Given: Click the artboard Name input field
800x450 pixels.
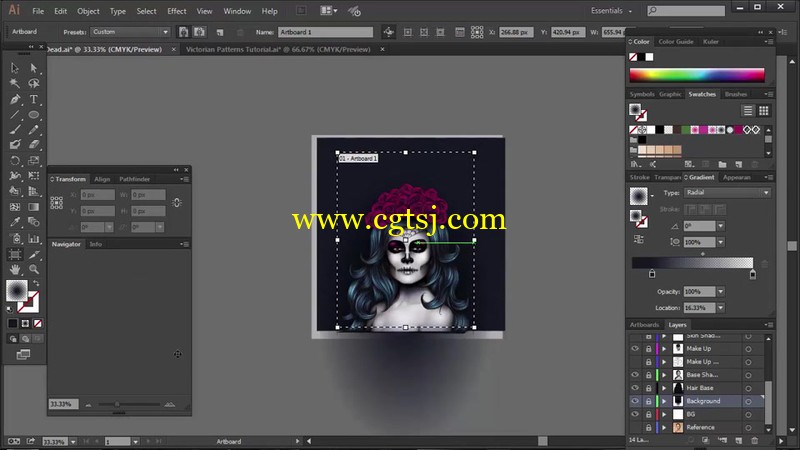Looking at the screenshot, I should (325, 32).
